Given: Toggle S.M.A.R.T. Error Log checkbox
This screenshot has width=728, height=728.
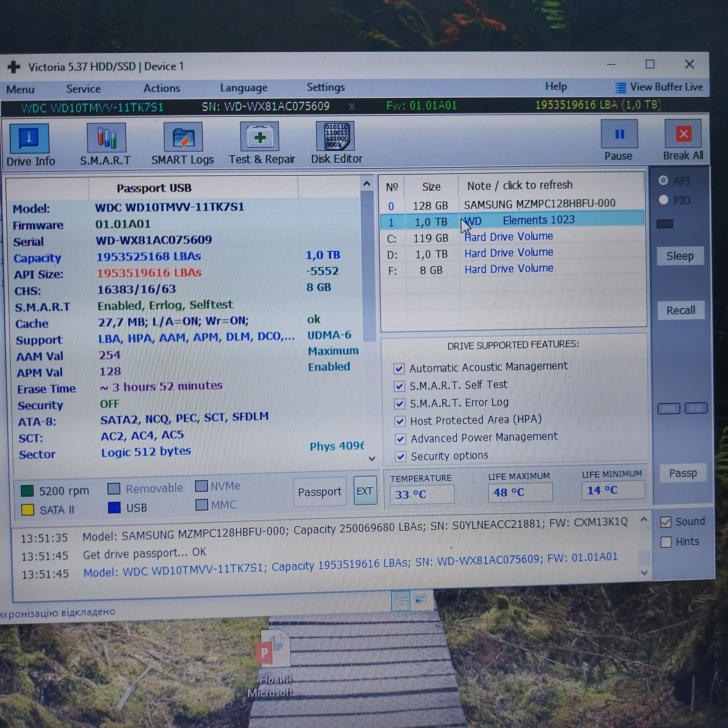Looking at the screenshot, I should pyautogui.click(x=400, y=403).
